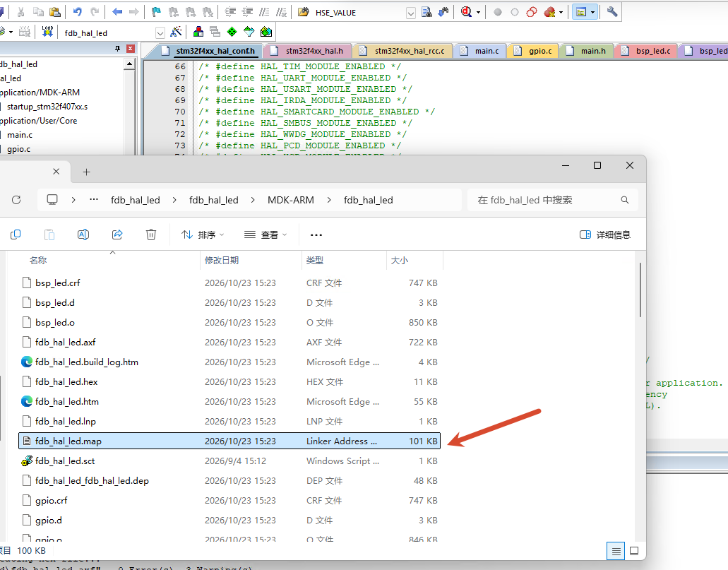728x570 pixels.
Task: Expand the debug session dropdown arrow
Action: point(478,13)
